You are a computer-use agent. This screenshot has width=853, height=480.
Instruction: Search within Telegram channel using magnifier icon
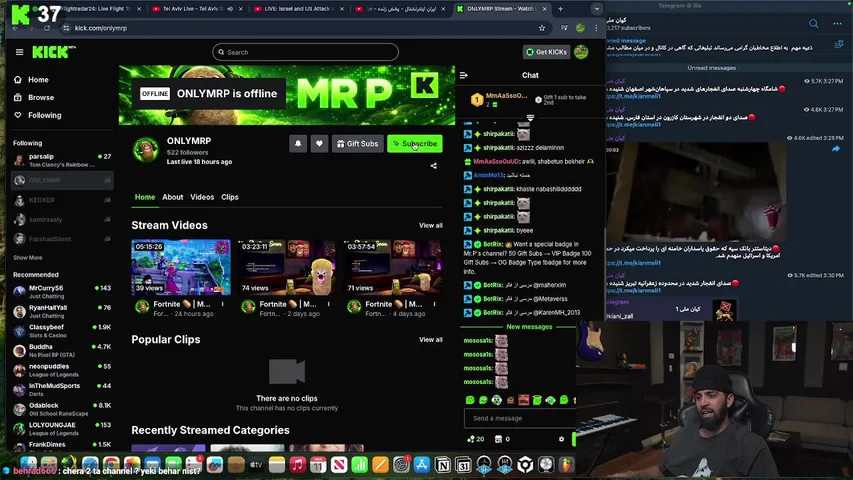pos(813,23)
